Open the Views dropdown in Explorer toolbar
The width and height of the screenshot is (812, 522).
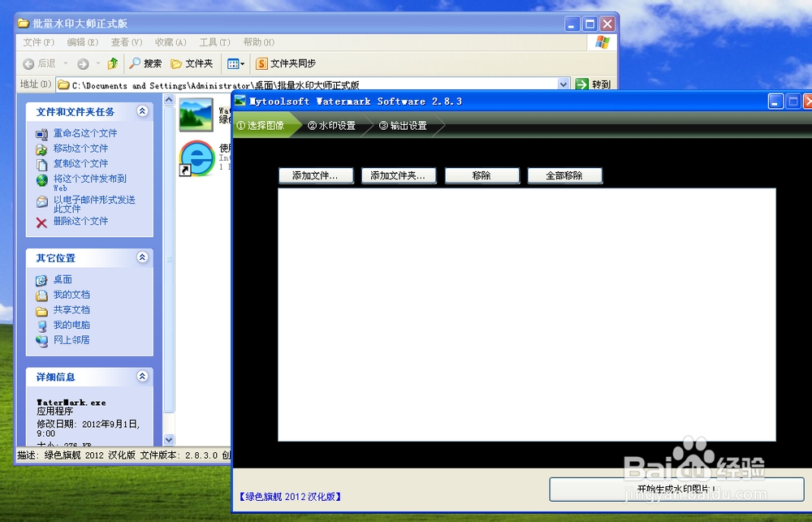235,63
